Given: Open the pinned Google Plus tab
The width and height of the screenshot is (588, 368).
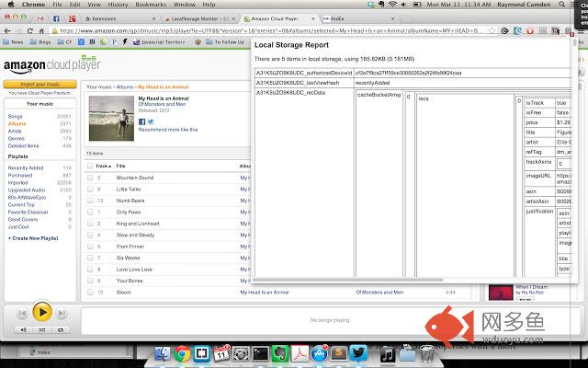Looking at the screenshot, I should tap(72, 18).
